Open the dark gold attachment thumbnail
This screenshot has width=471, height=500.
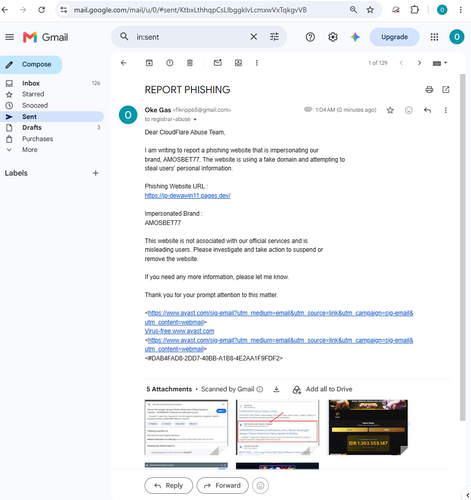tap(368, 427)
